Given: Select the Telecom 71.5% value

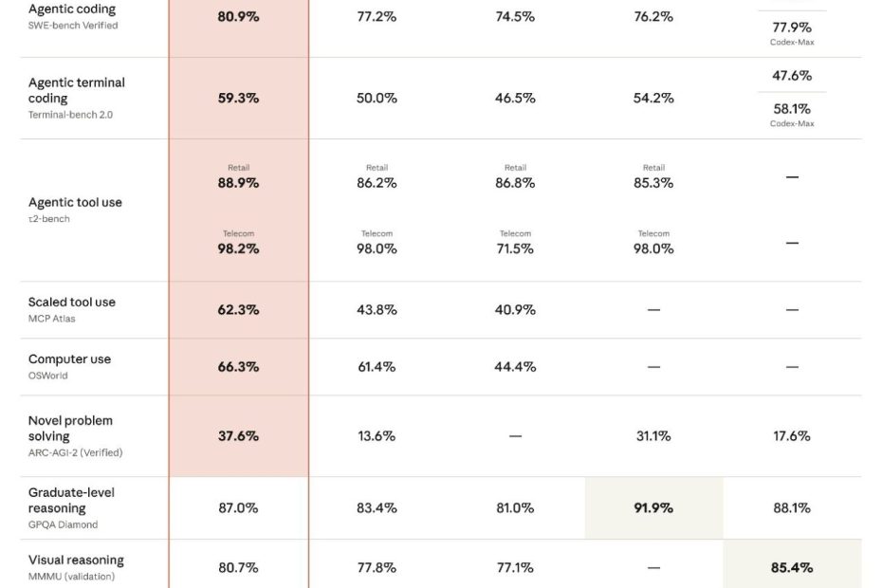Looking at the screenshot, I should 515,248.
